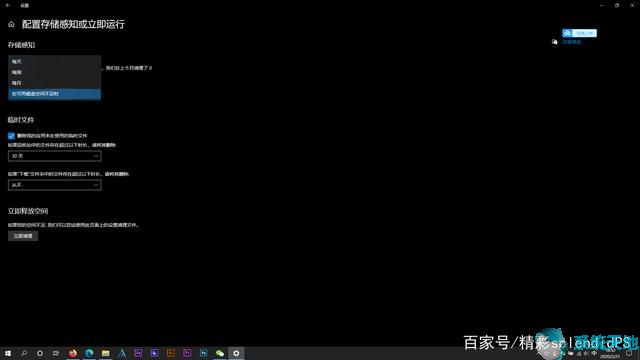Open taskbar Search magnifier
The width and height of the screenshot is (640, 360).
coord(24,353)
